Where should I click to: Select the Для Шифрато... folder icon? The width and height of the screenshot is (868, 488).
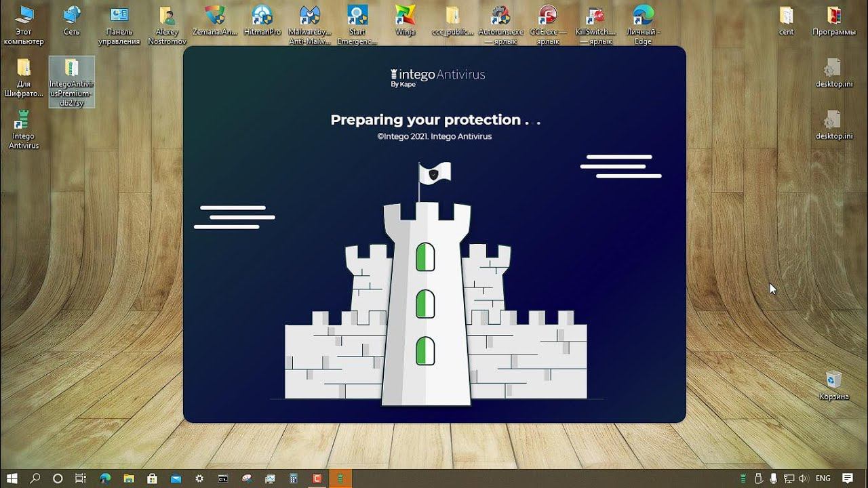click(23, 78)
